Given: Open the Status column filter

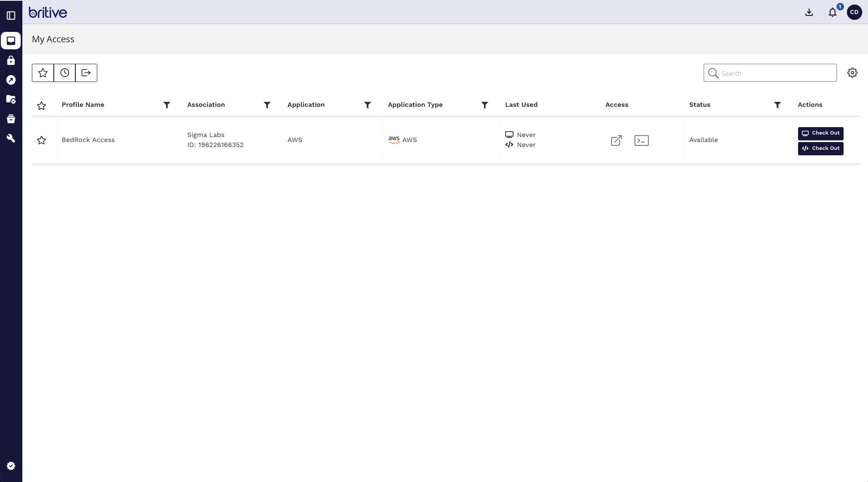Looking at the screenshot, I should click(x=777, y=105).
